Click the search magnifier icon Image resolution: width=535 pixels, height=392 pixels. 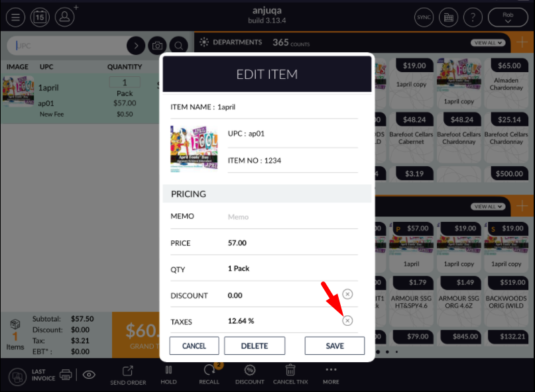click(x=178, y=45)
